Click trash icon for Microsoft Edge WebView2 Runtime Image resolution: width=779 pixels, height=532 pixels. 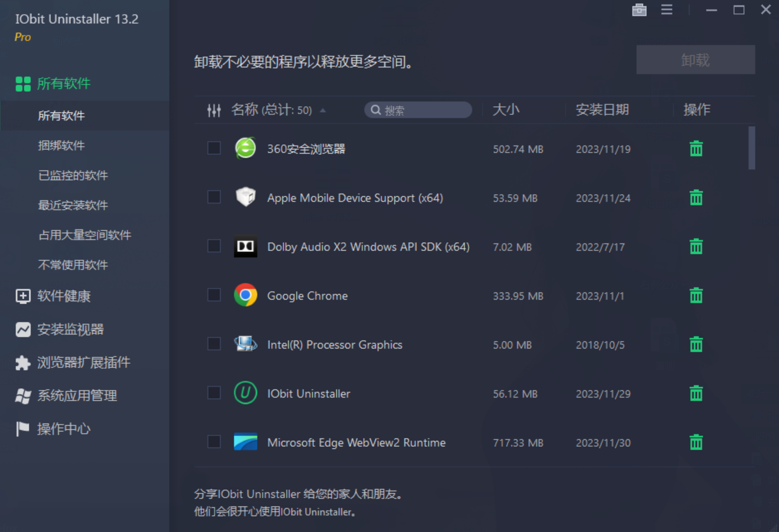(696, 442)
